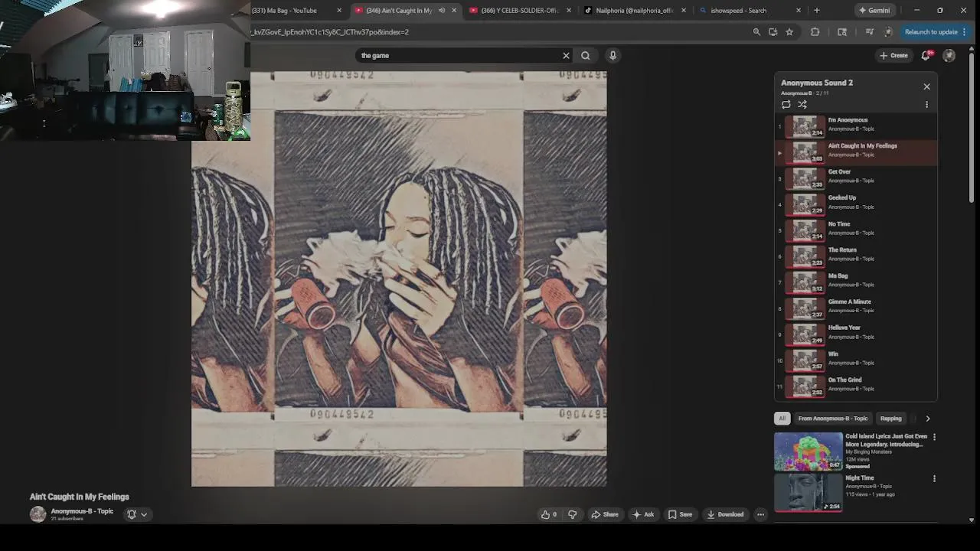
Task: Toggle shuffle playlist in Anonymous Sound 2
Action: coord(802,104)
